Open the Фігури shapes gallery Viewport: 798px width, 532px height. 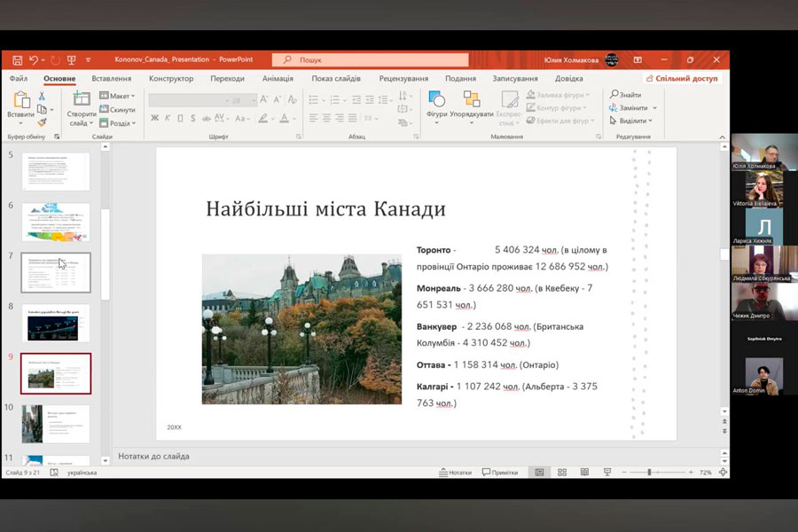click(x=436, y=104)
